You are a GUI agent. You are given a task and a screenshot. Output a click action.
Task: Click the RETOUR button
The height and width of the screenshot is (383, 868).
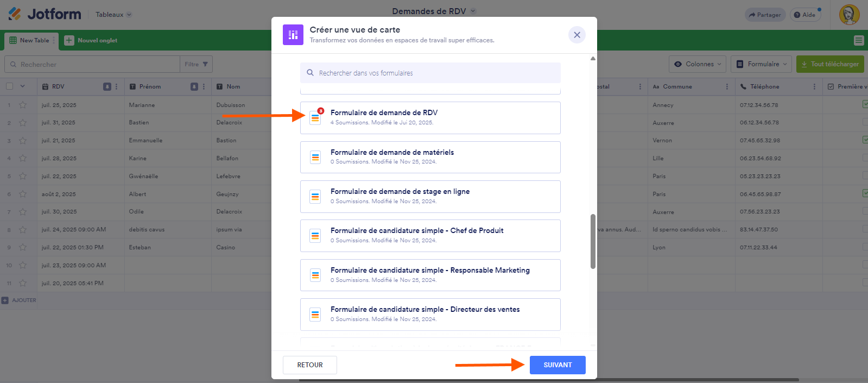pos(310,365)
